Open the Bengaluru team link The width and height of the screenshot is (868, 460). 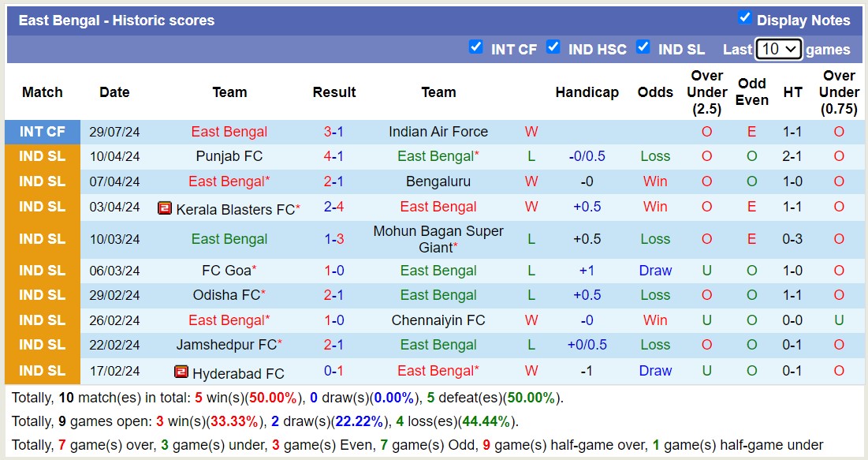pos(438,181)
